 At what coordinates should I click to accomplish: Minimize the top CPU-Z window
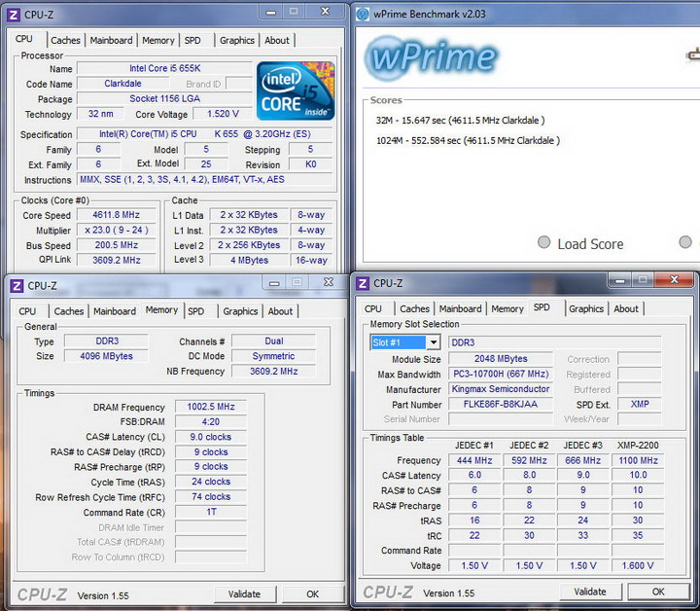click(x=270, y=12)
